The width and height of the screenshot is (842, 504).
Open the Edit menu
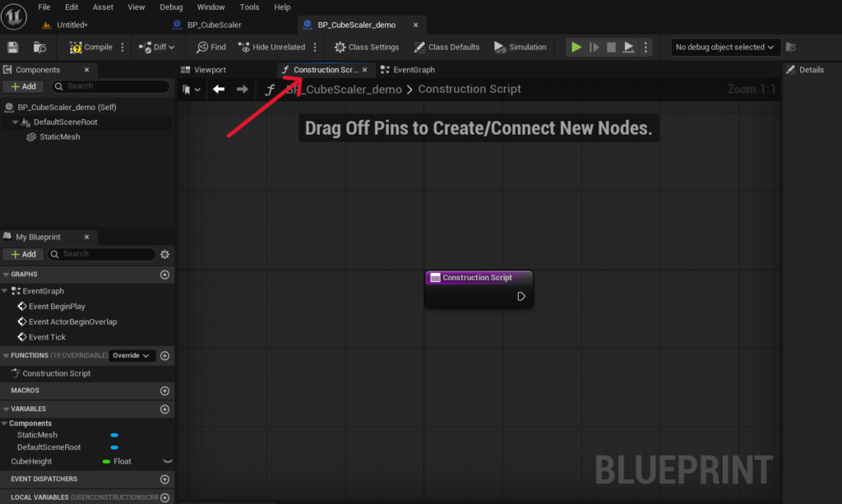[72, 7]
